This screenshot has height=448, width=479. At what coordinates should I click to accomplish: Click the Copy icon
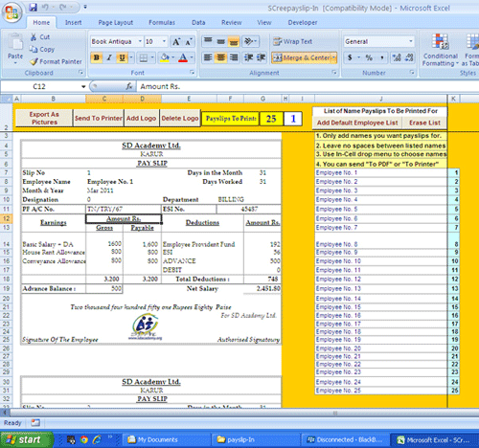coord(34,49)
